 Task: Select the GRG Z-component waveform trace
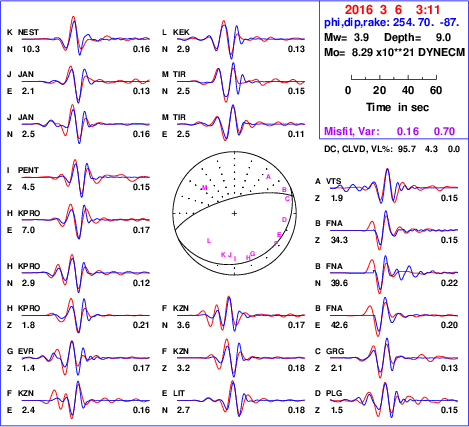click(x=394, y=357)
